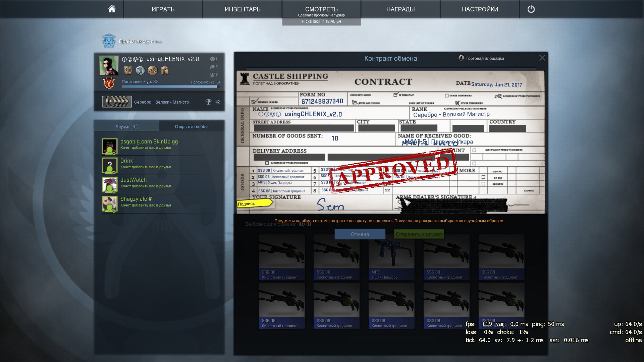
Task: Open Торговая площадка marketplace link
Action: pos(484,58)
